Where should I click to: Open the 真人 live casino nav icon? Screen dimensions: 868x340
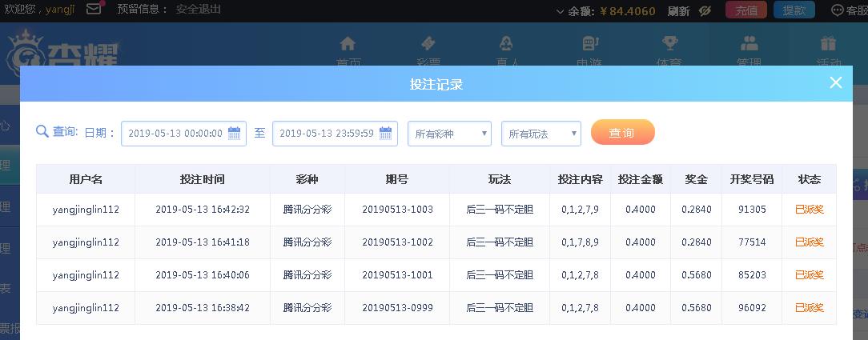click(505, 43)
